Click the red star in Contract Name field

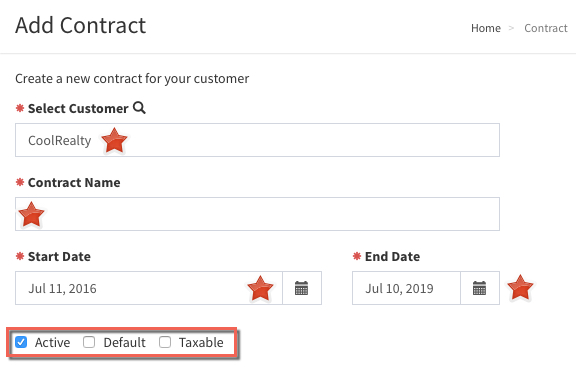tap(31, 215)
